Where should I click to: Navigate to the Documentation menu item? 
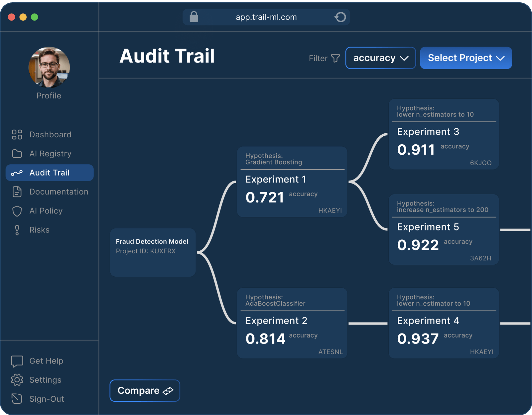coord(50,192)
